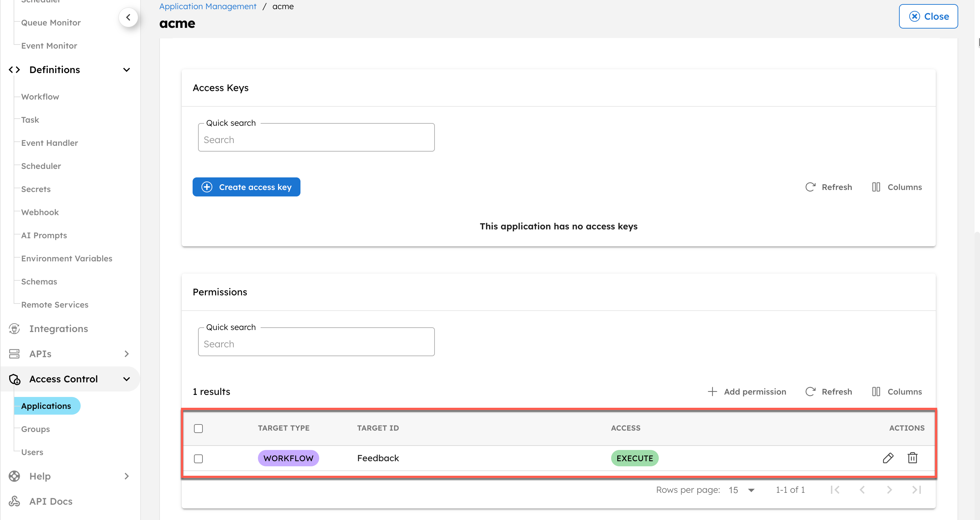This screenshot has height=520, width=980.
Task: Click the Create access key button
Action: pos(246,187)
